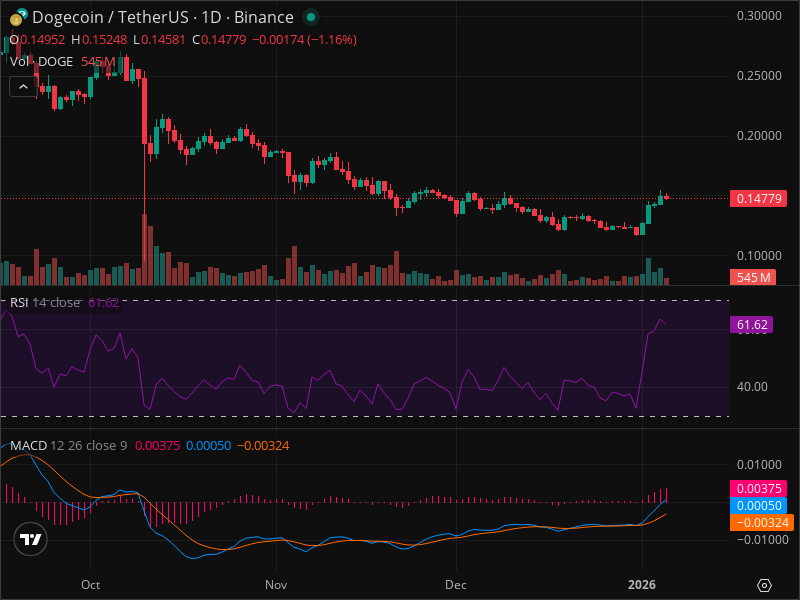
Task: Click the open value O0.14952 in header
Action: click(37, 40)
